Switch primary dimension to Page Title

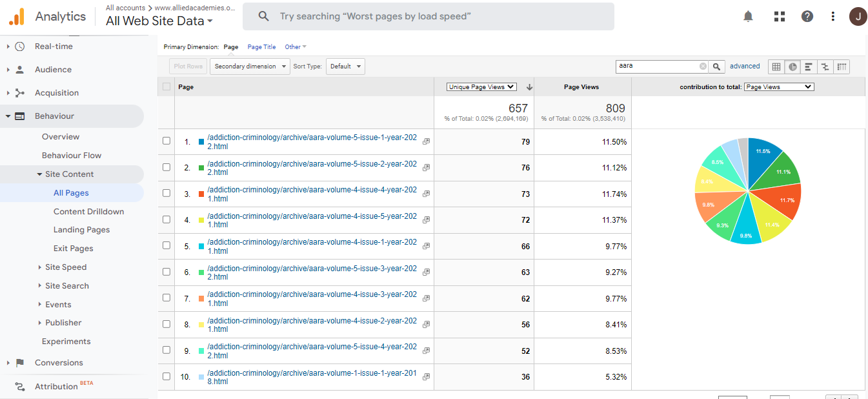click(x=261, y=47)
